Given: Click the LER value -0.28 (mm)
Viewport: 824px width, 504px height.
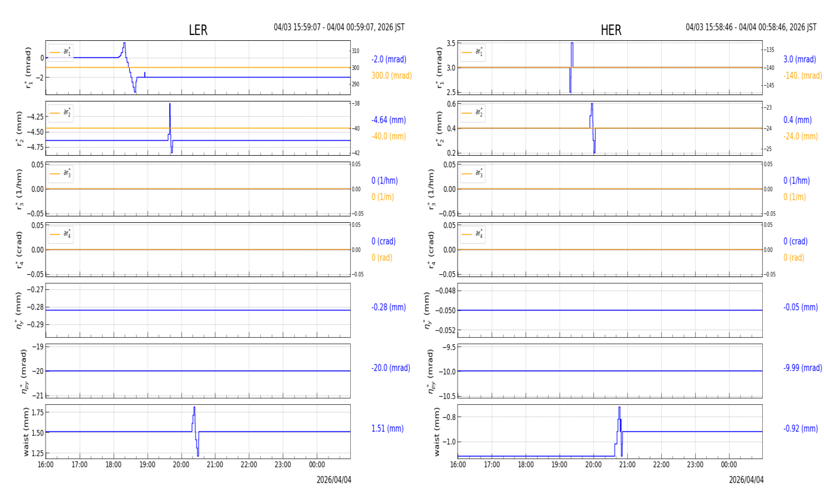Looking at the screenshot, I should 389,307.
